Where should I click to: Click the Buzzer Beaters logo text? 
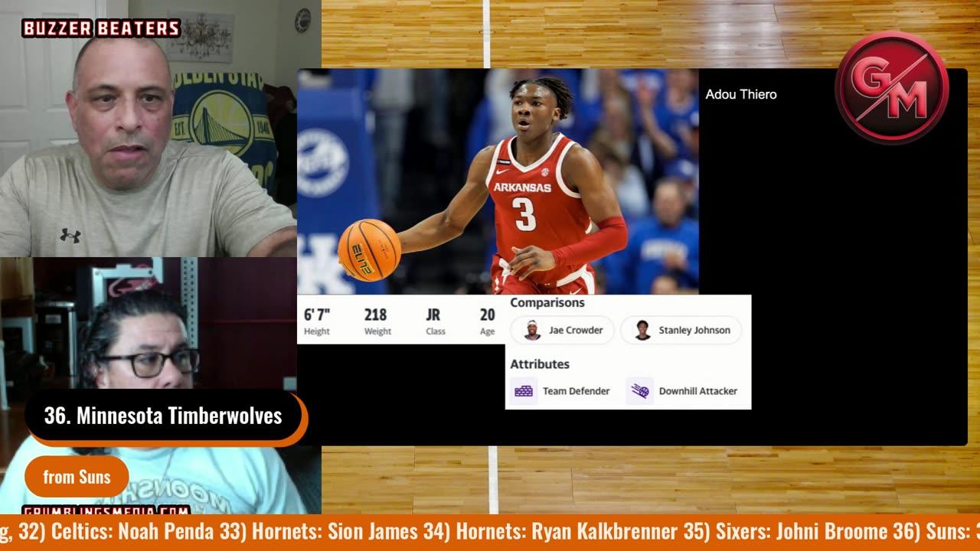tap(101, 28)
